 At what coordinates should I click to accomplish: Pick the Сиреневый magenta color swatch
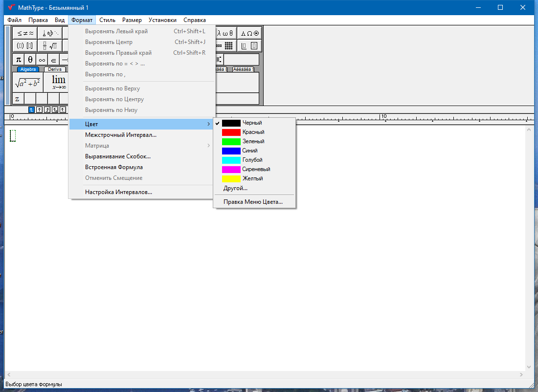231,170
